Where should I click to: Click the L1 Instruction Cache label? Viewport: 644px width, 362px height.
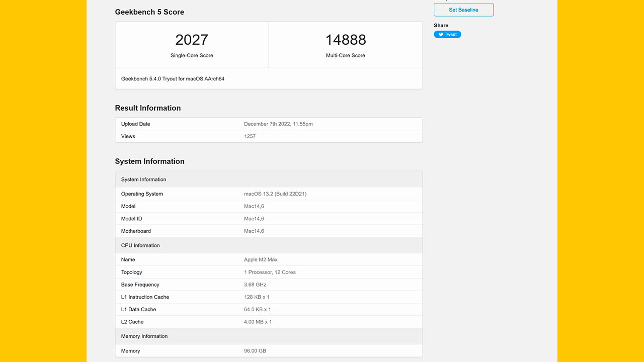pyautogui.click(x=145, y=297)
